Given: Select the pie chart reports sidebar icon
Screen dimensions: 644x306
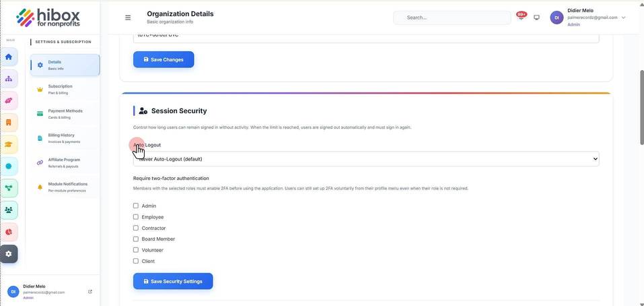Looking at the screenshot, I should coord(9,232).
